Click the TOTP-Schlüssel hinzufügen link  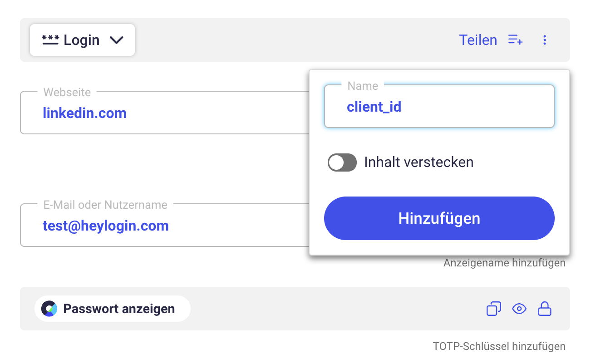coord(499,346)
